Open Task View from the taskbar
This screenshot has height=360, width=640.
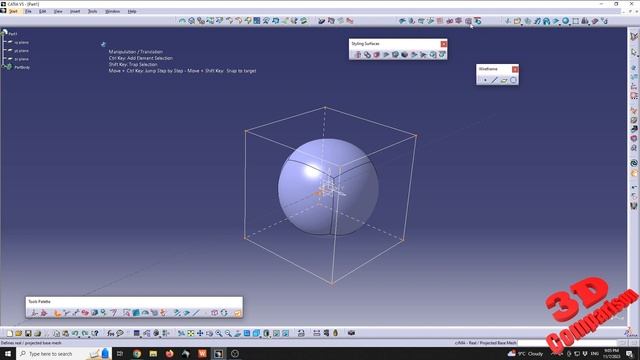(120, 353)
